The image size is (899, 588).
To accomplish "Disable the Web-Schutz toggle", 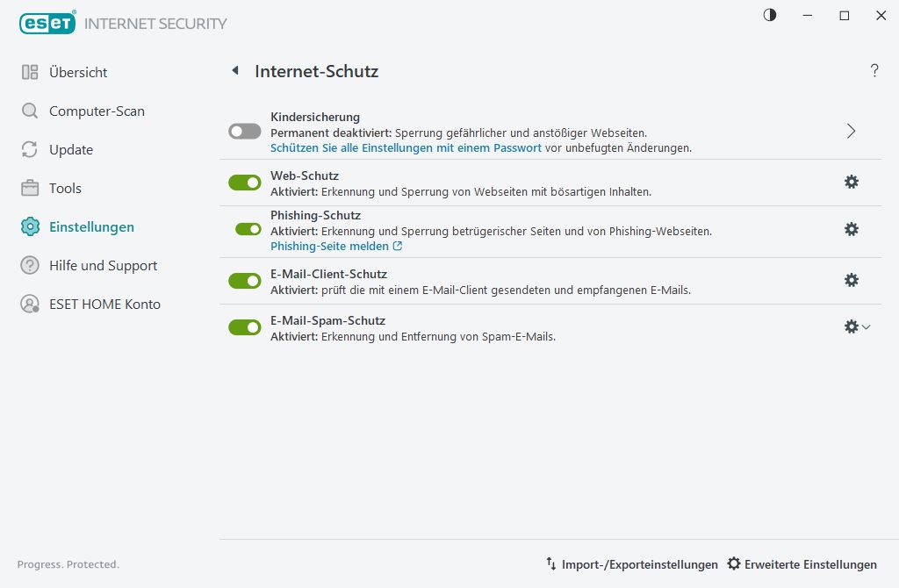I will (x=245, y=183).
